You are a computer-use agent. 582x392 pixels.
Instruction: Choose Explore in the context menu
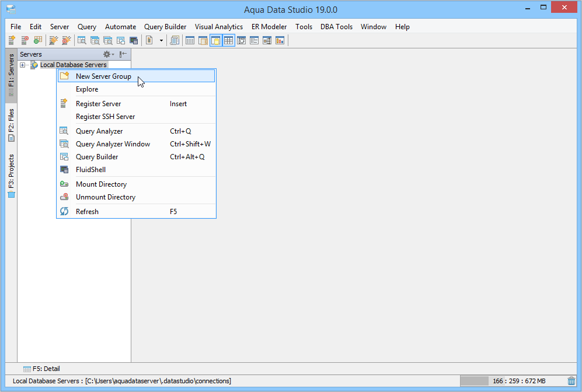click(136, 89)
